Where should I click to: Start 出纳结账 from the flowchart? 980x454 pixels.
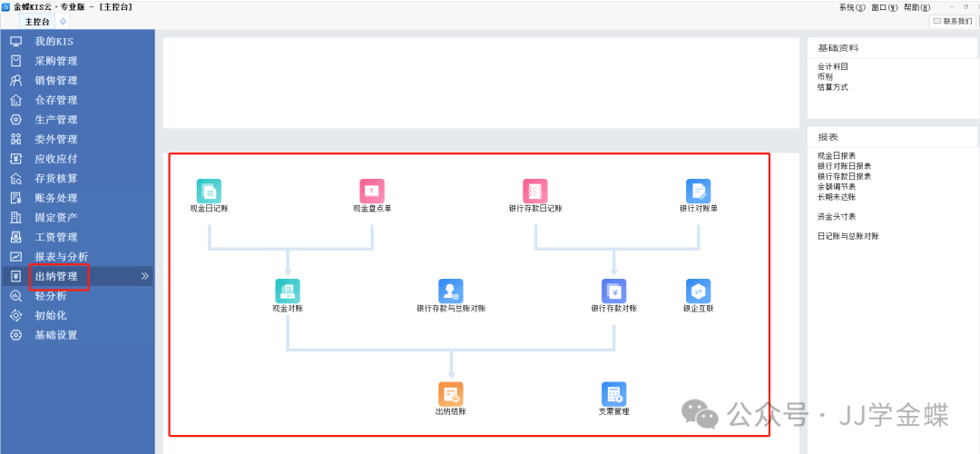pos(451,394)
